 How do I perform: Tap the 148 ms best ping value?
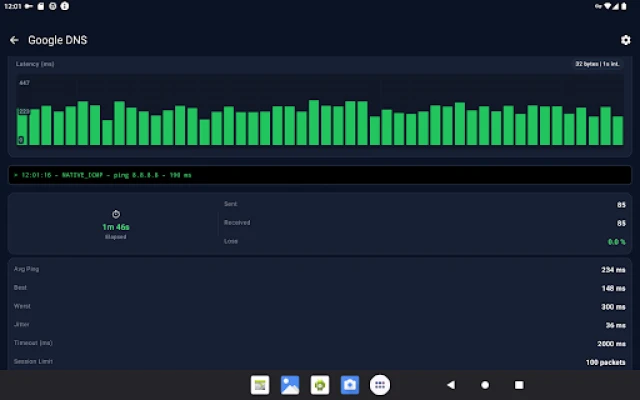613,289
